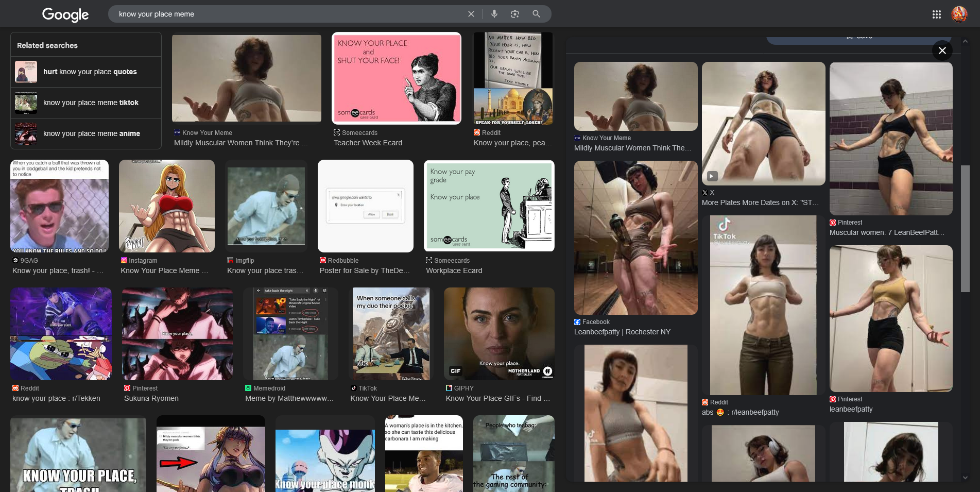The image size is (980, 492).
Task: Click 'Meme by Matthewwwww…' title link
Action: coord(289,398)
